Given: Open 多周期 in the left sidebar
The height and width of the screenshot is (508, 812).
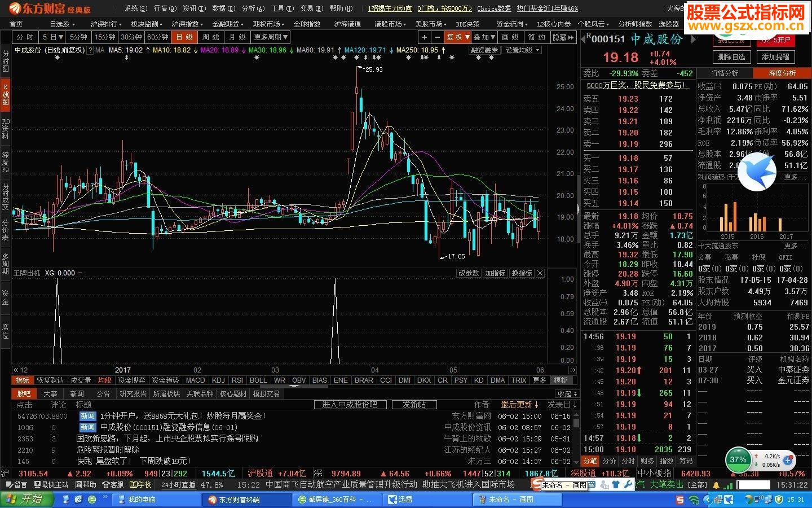Looking at the screenshot, I should (x=6, y=264).
